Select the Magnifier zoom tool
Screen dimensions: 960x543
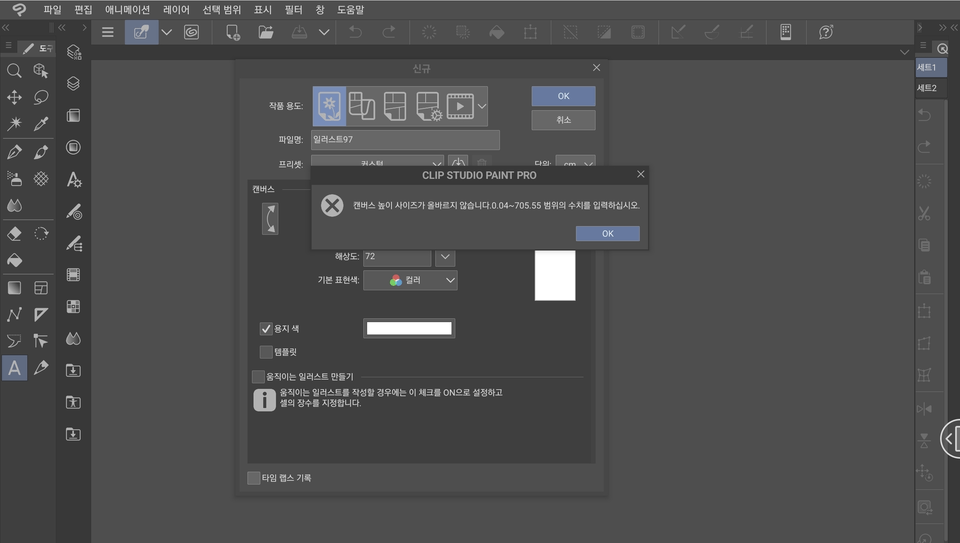14,71
